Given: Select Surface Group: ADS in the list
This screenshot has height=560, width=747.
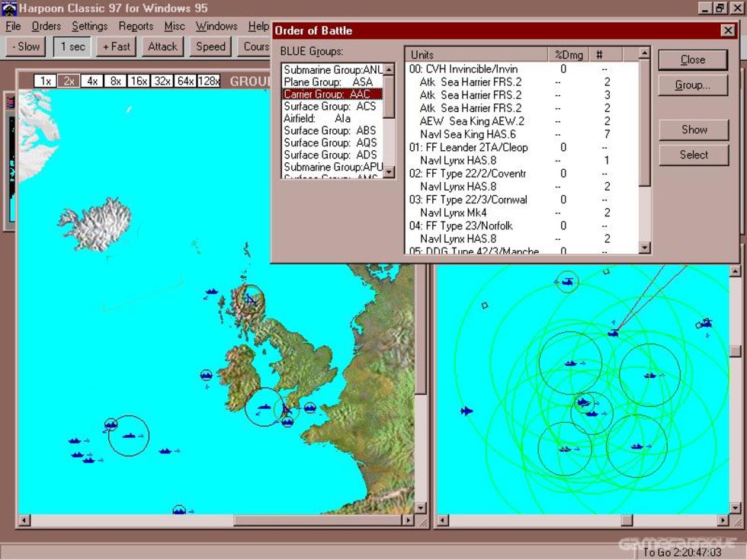Looking at the screenshot, I should (332, 155).
